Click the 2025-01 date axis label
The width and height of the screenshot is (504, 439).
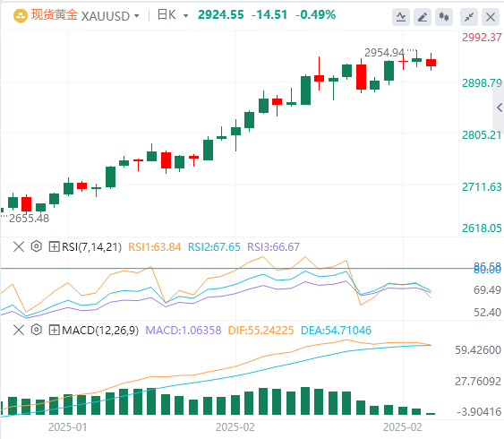[67, 427]
